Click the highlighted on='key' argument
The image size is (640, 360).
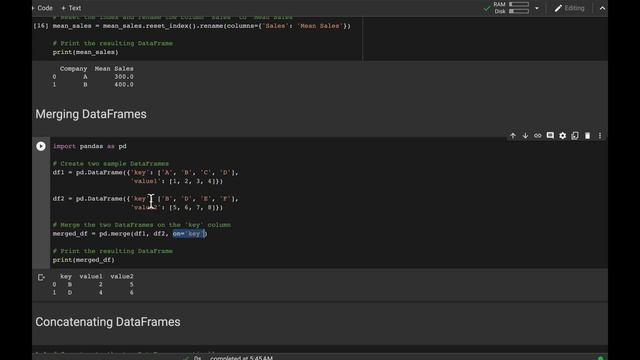(188, 233)
